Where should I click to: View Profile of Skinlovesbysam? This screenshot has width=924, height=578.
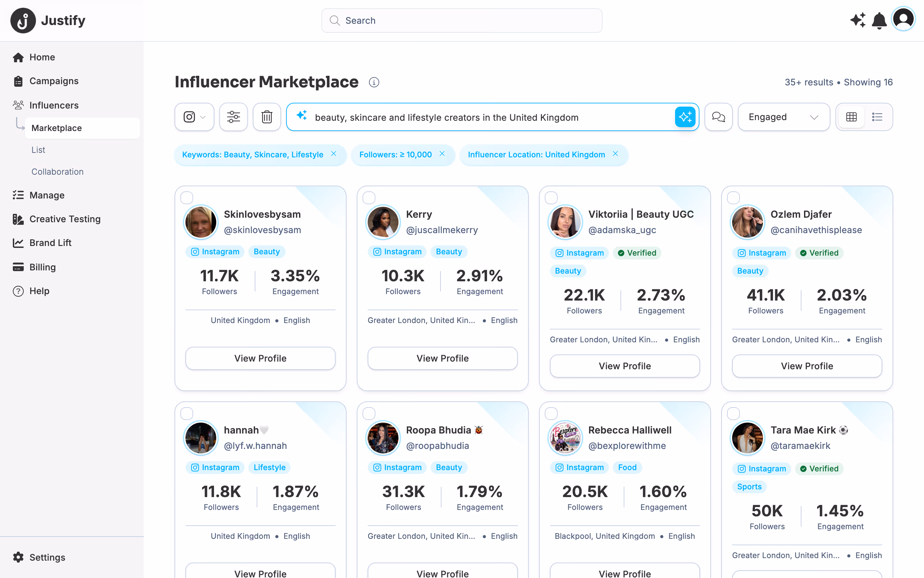(x=261, y=358)
